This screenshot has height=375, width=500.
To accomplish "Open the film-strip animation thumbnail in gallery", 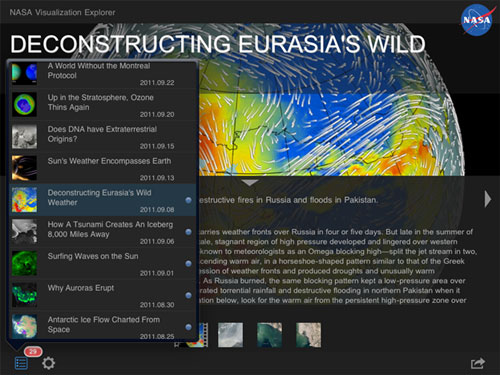I will tap(202, 335).
